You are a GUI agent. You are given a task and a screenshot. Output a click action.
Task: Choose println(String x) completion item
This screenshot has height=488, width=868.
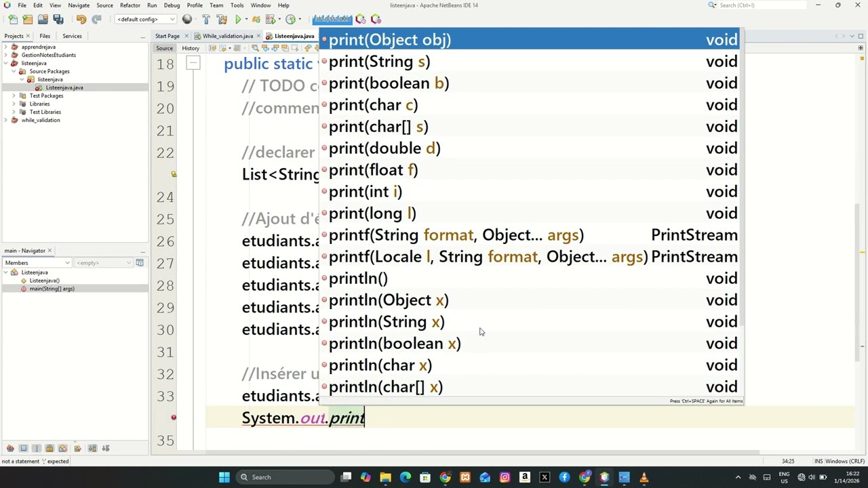[530, 322]
